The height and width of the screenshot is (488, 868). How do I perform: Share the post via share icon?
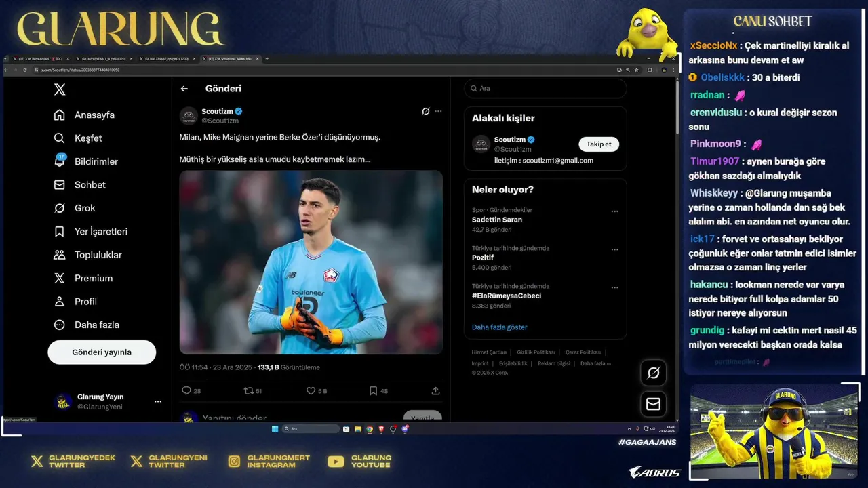(x=435, y=391)
